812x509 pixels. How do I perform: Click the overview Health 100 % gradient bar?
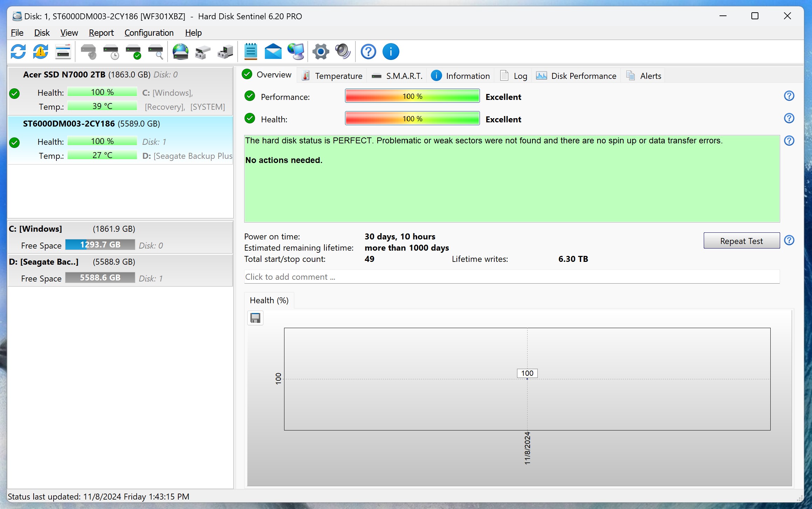tap(412, 118)
